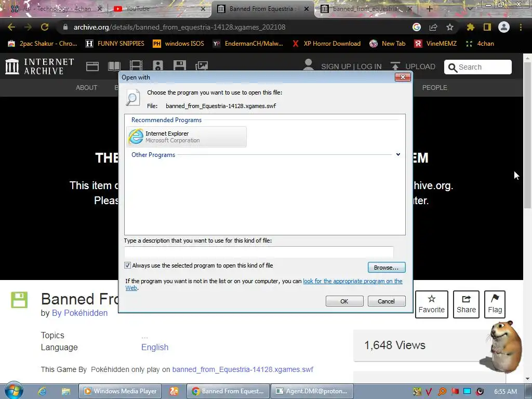Open the By Pokéhidden author link
The height and width of the screenshot is (399, 532).
(79, 313)
